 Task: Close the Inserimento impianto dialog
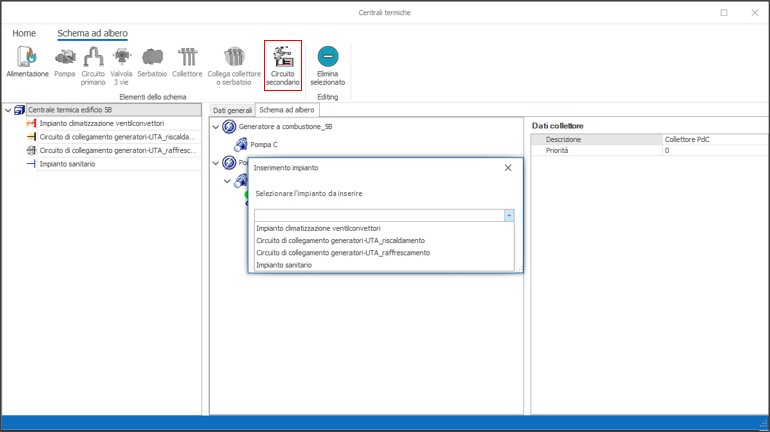[508, 168]
